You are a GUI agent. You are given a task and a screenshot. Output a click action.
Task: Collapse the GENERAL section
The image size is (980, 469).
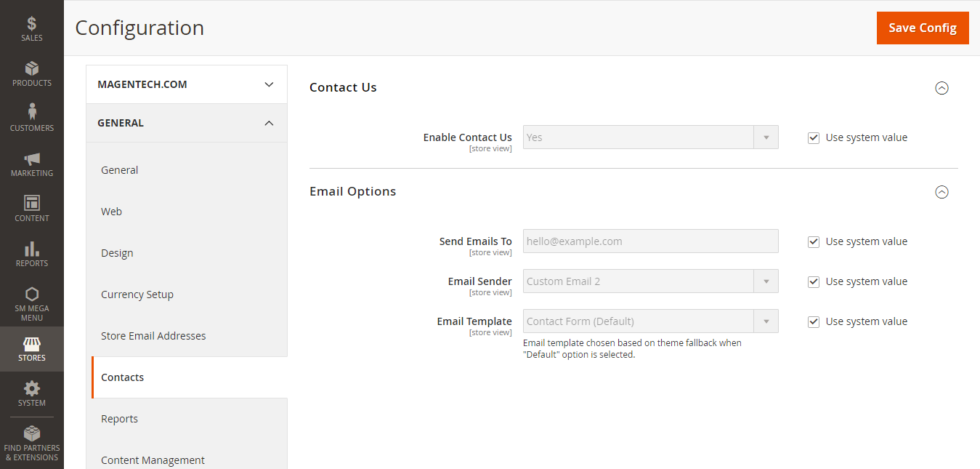pyautogui.click(x=187, y=123)
